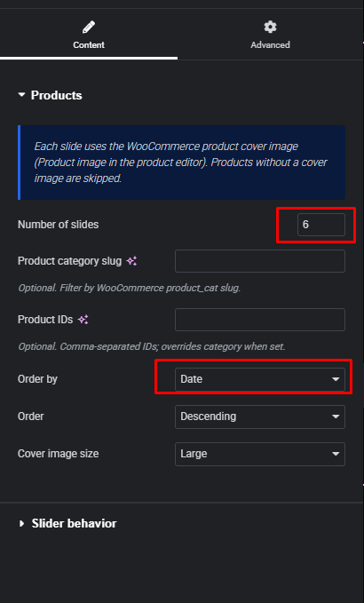Click the Slider behavior section heading text
This screenshot has width=364, height=603.
pyautogui.click(x=74, y=523)
